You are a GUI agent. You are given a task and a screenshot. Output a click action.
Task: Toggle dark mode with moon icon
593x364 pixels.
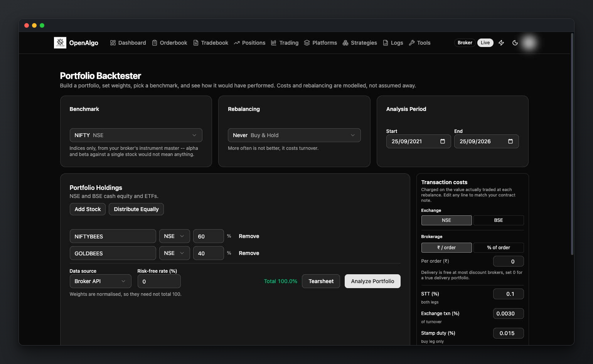click(x=515, y=43)
